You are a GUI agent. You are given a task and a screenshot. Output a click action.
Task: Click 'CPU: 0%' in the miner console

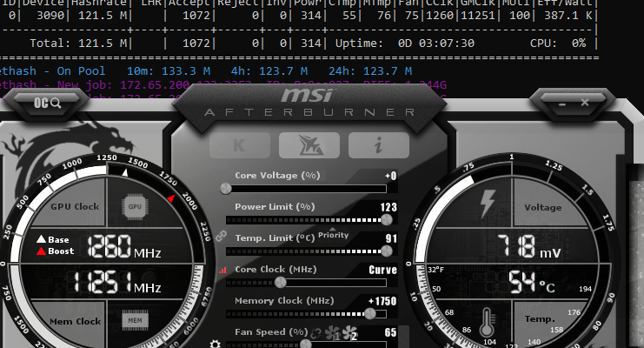click(558, 43)
